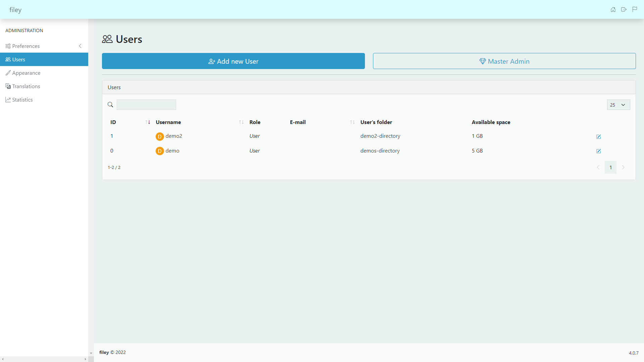644x362 pixels.
Task: Sort the table by ID column
Action: (148, 122)
